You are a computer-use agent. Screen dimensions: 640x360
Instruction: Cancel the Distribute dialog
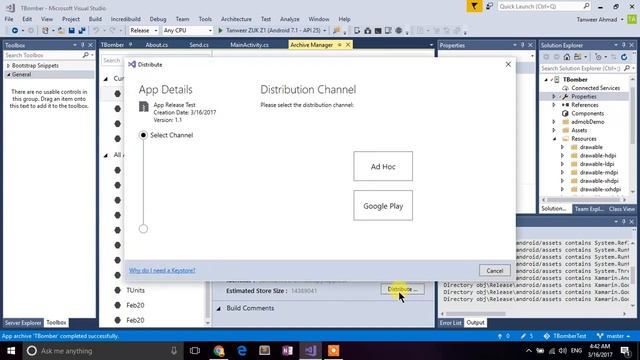pyautogui.click(x=495, y=271)
